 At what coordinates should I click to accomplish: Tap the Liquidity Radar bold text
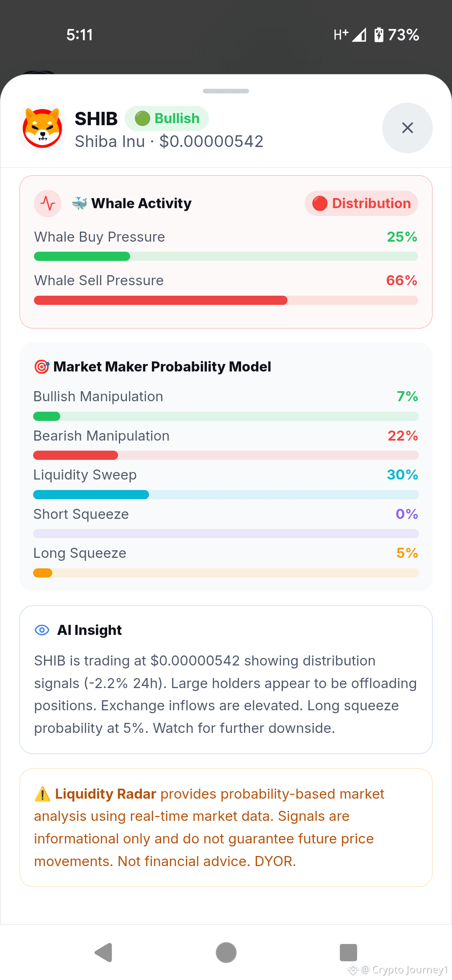point(105,794)
